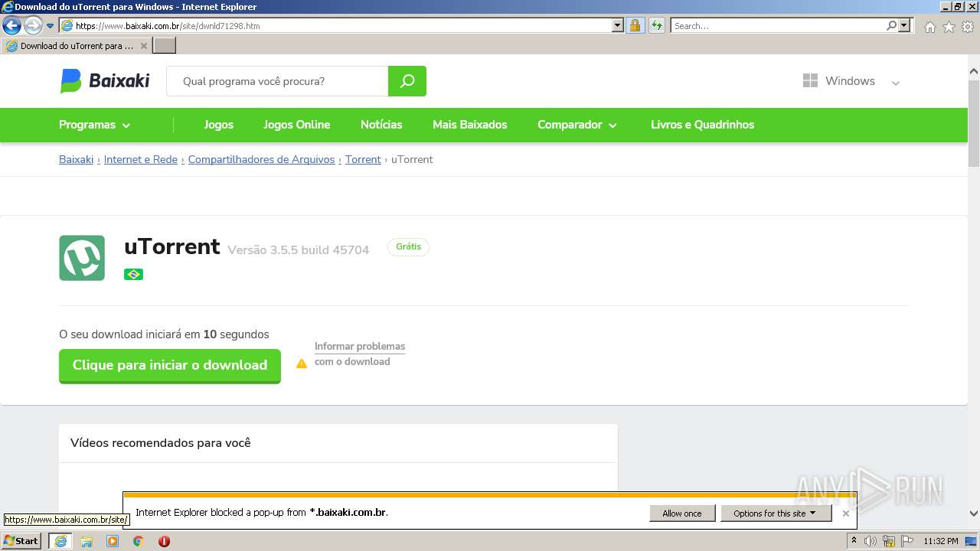Click Informar problemas com o download
Viewport: 980px width, 551px height.
click(360, 354)
